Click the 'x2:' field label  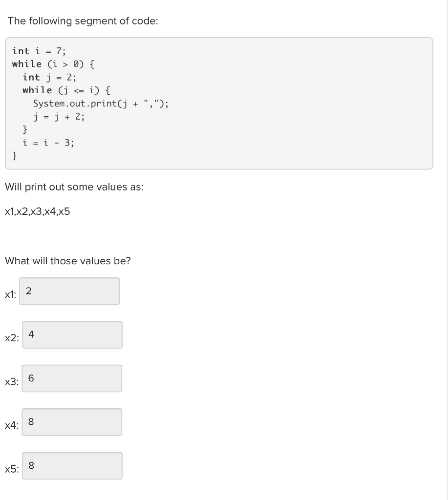(x=11, y=339)
